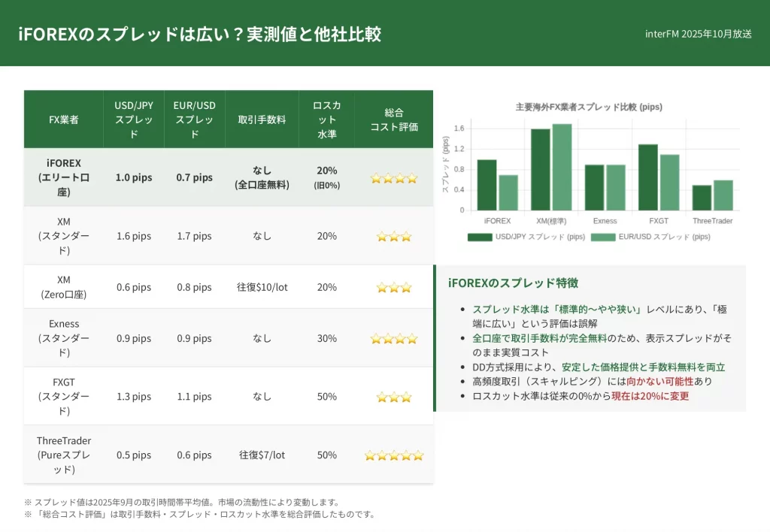Click the Exness row star rating
This screenshot has width=770, height=532.
tap(393, 339)
